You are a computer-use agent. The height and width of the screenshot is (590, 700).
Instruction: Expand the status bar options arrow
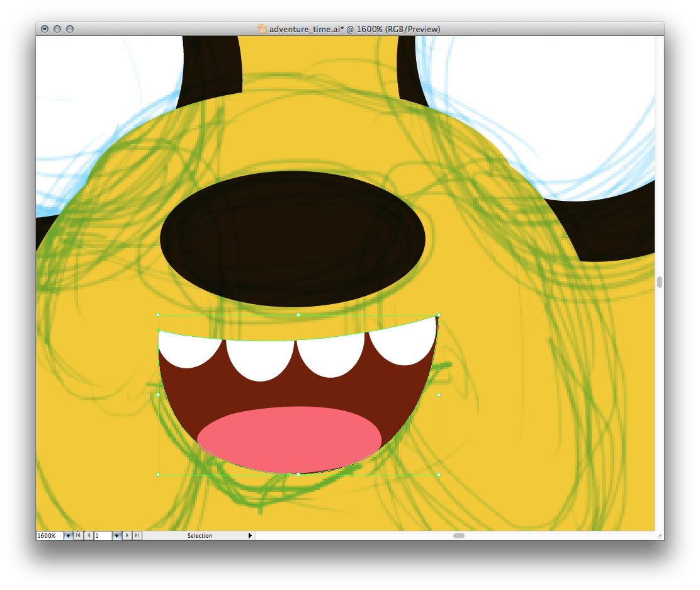click(250, 536)
